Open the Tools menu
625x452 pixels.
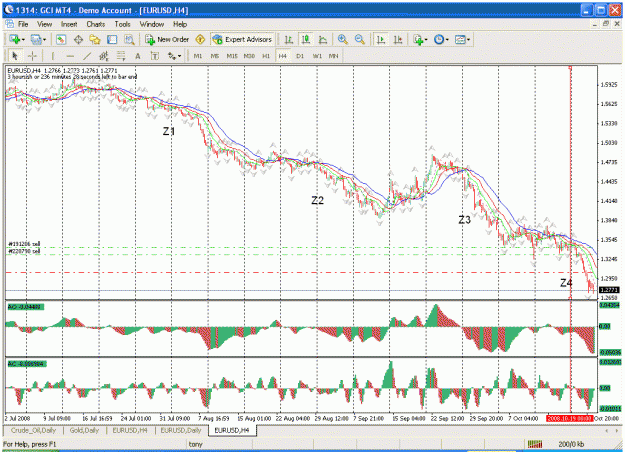pyautogui.click(x=122, y=24)
